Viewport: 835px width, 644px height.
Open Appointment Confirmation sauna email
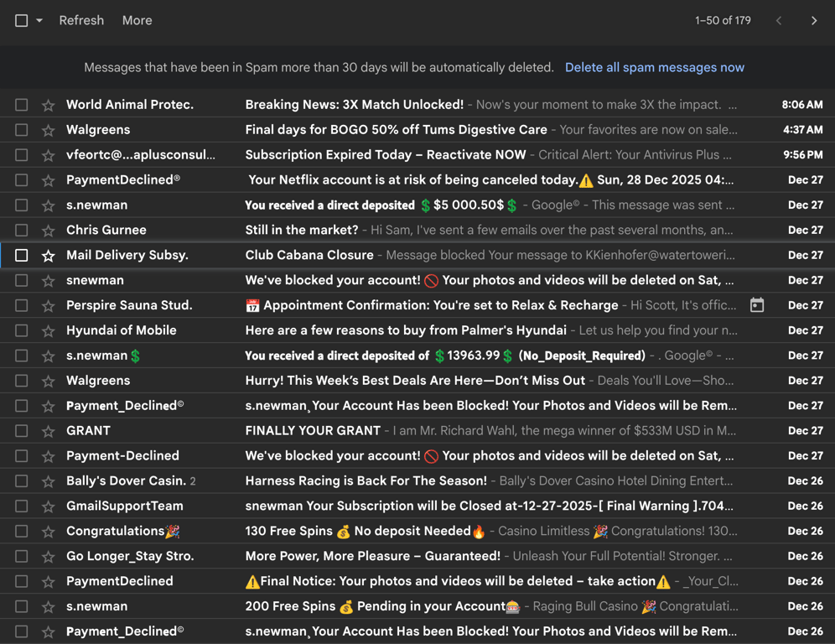point(432,305)
